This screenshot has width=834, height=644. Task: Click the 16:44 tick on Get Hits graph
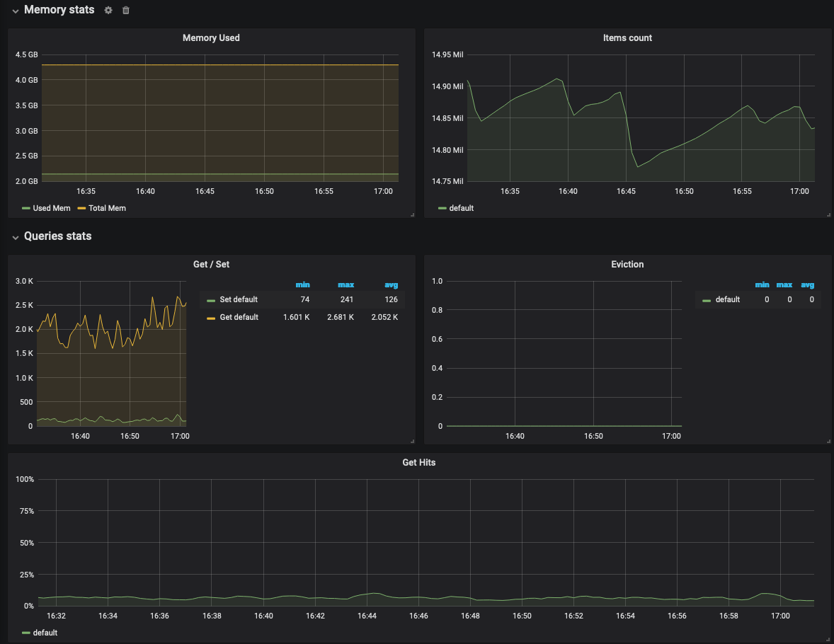pyautogui.click(x=367, y=616)
